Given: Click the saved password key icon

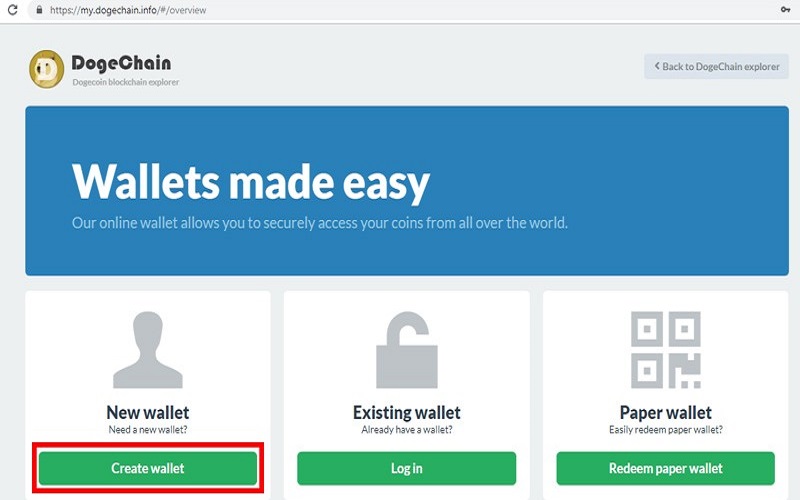Looking at the screenshot, I should click(x=785, y=9).
